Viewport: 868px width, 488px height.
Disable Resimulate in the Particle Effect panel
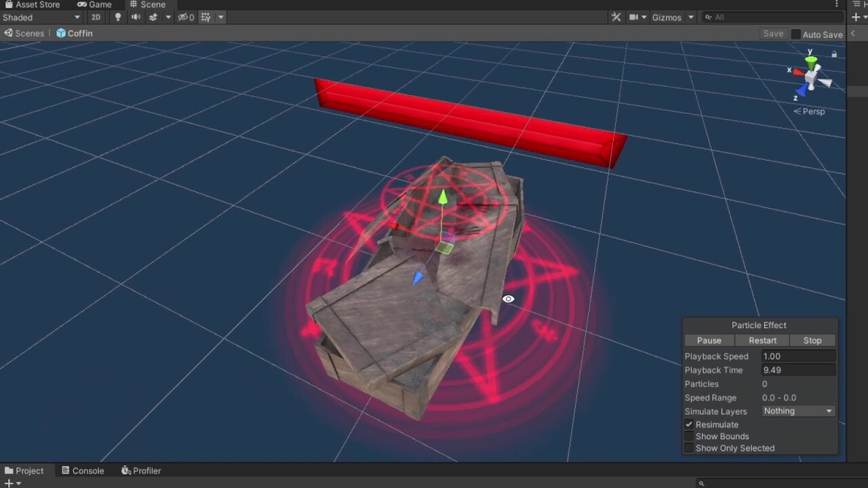[690, 424]
